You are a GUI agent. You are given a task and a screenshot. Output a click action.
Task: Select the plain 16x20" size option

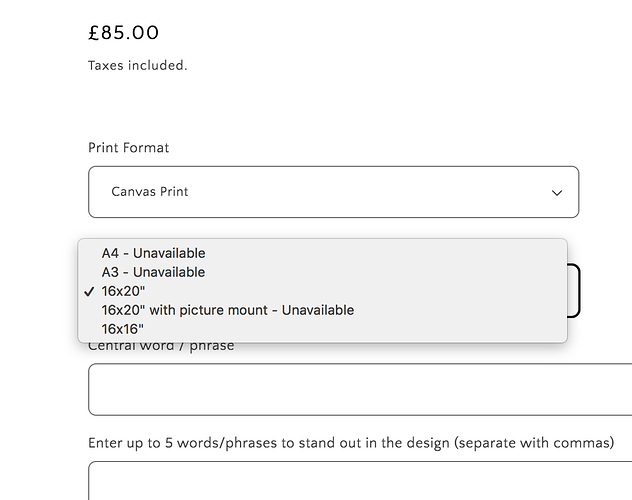[123, 291]
